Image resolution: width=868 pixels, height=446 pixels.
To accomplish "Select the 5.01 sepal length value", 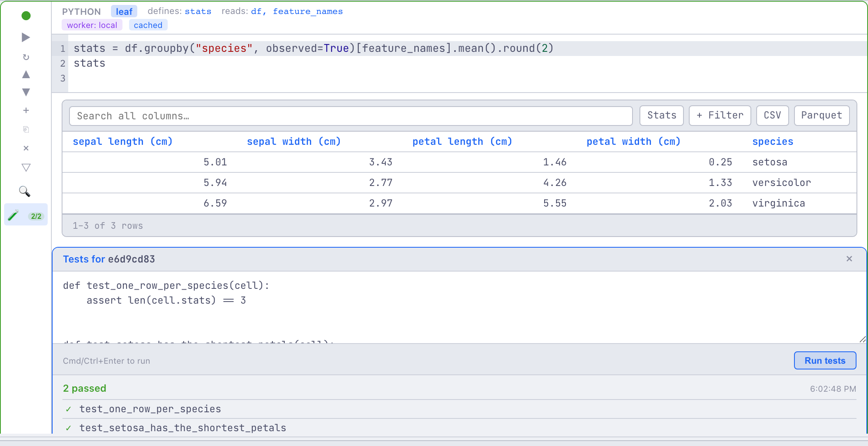I will pyautogui.click(x=215, y=162).
